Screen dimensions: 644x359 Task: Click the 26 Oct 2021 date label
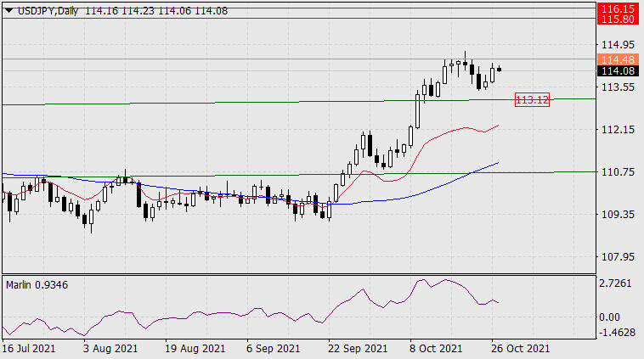pos(520,349)
